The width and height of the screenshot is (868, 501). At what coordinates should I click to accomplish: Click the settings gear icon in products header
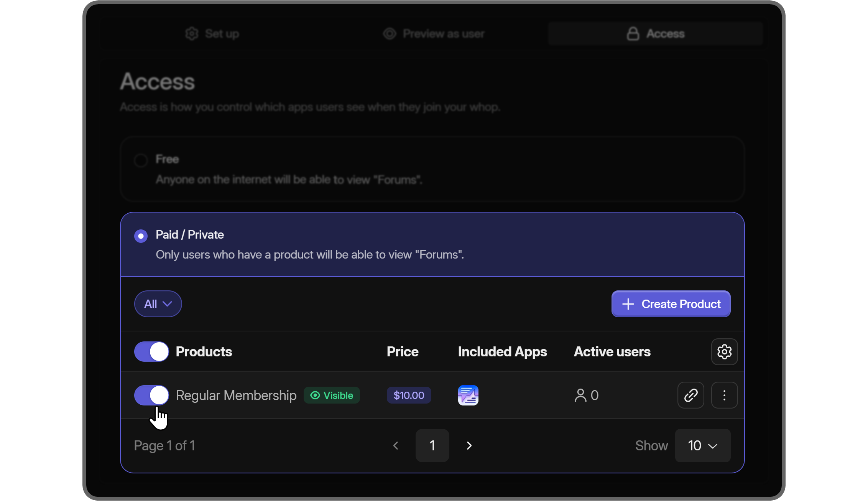click(x=724, y=352)
